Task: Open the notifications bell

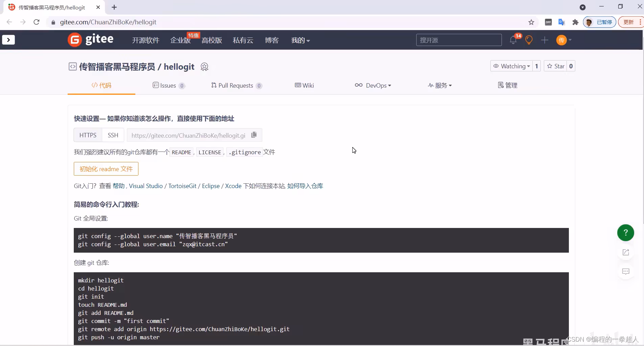Action: [x=513, y=40]
